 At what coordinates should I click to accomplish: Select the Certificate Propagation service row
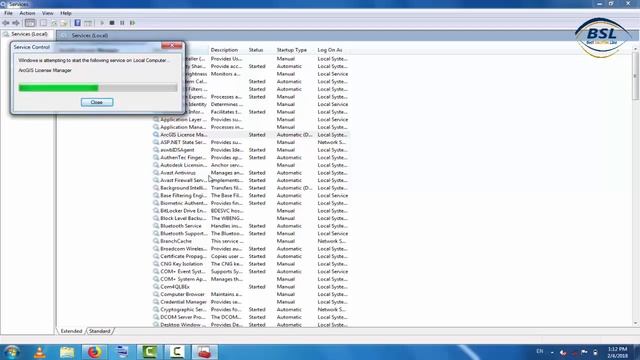[x=251, y=256]
